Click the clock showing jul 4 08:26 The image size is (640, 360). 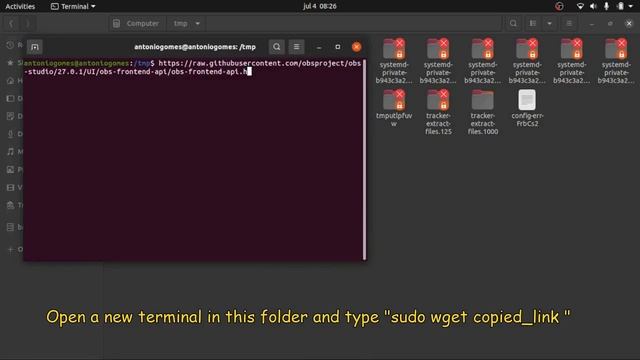pos(320,6)
